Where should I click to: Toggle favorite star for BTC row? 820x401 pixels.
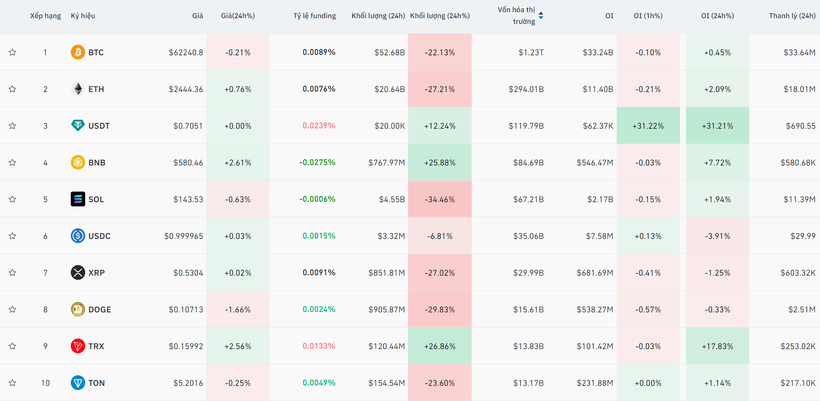pyautogui.click(x=12, y=52)
